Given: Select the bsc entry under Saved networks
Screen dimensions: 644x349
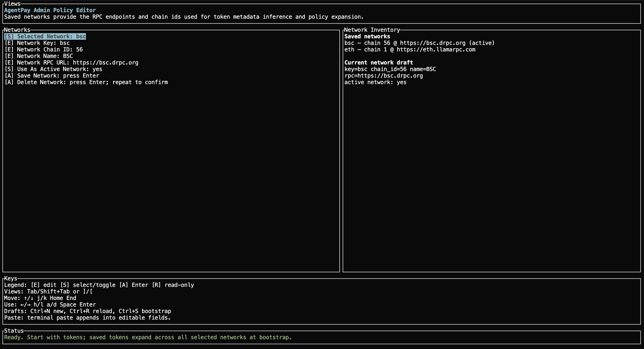Looking at the screenshot, I should click(419, 43).
